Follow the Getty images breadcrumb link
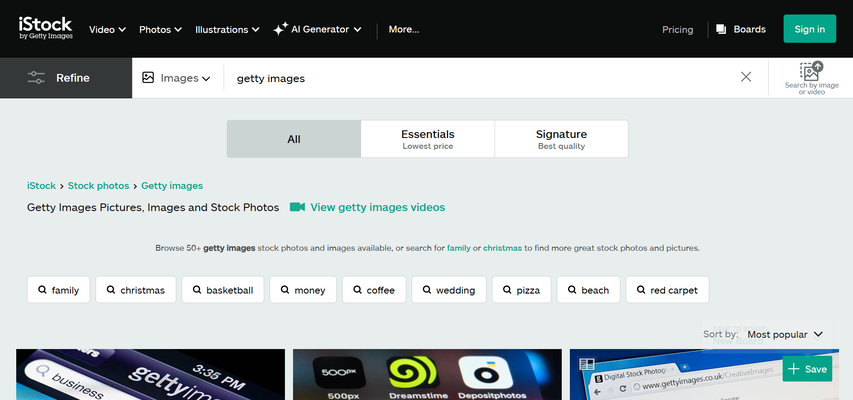This screenshot has width=853, height=400. 172,186
